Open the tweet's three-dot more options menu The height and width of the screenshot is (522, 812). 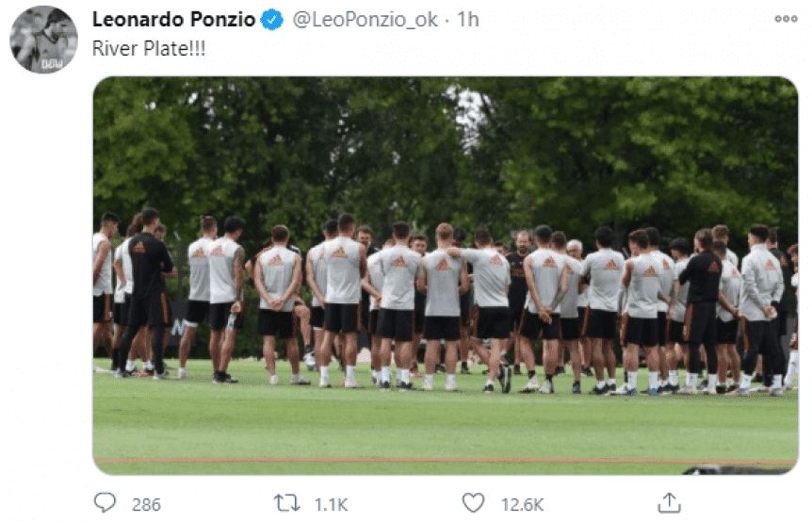786,19
